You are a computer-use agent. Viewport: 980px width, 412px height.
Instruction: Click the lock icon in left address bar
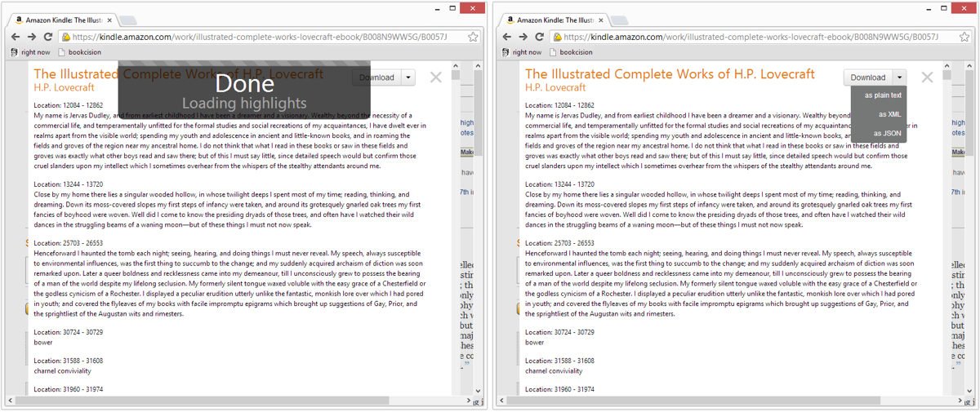65,37
